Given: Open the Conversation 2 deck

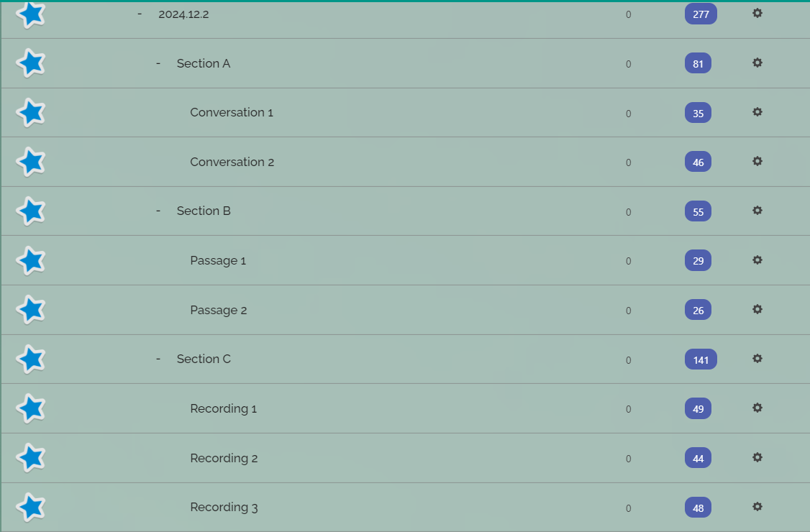Looking at the screenshot, I should pyautogui.click(x=232, y=162).
